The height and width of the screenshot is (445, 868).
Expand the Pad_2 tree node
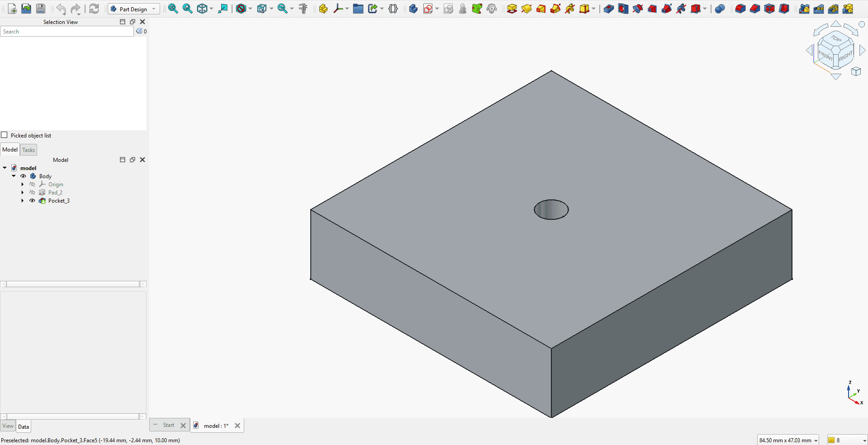coord(23,192)
